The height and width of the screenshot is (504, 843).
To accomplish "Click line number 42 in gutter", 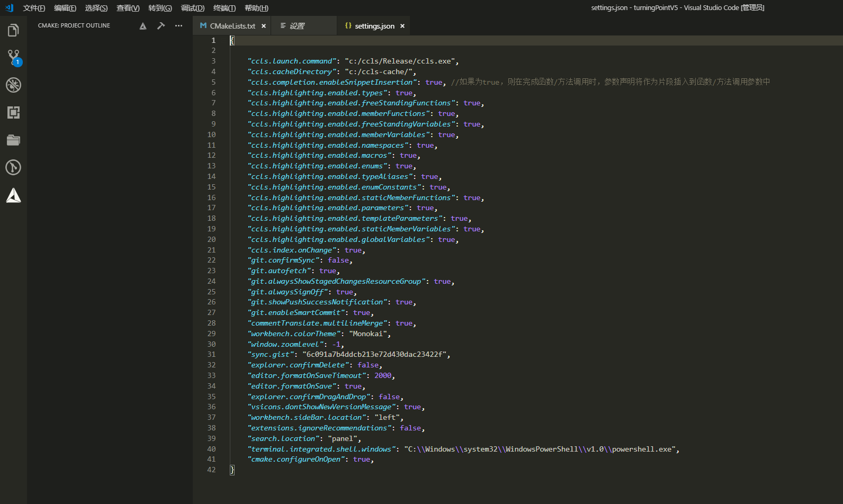I will [211, 470].
